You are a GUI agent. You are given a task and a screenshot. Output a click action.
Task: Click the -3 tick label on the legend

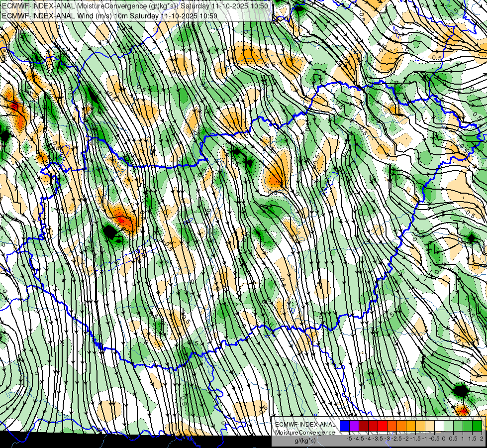coord(388,439)
